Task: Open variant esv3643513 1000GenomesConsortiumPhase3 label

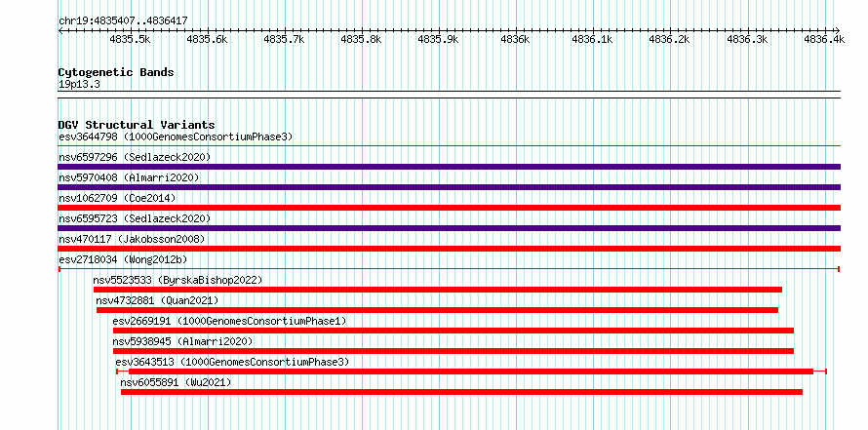Action: click(232, 362)
